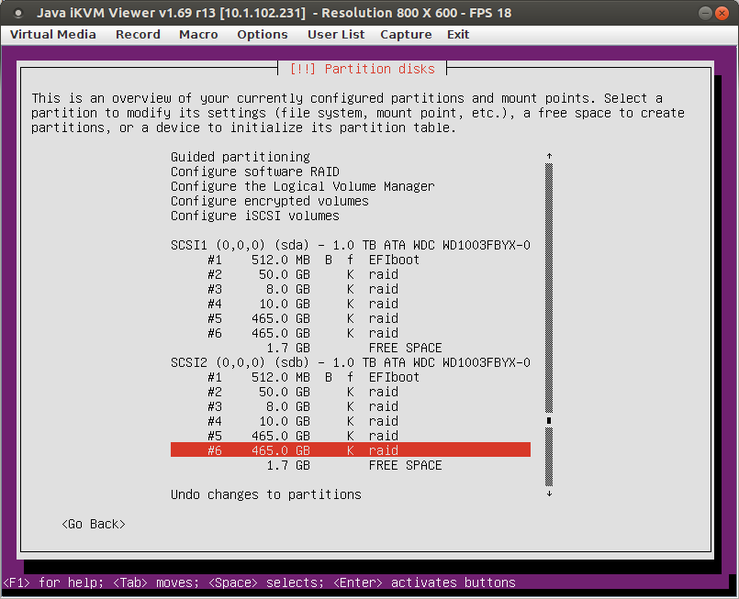
Task: Select sdb partition #1 EFIboot
Action: (351, 377)
